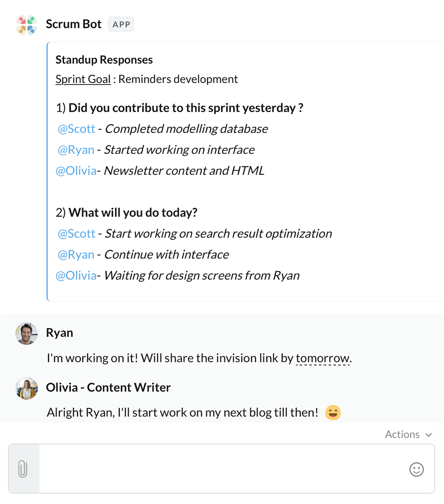
Task: Open the Scrum Bot sender name
Action: [73, 24]
